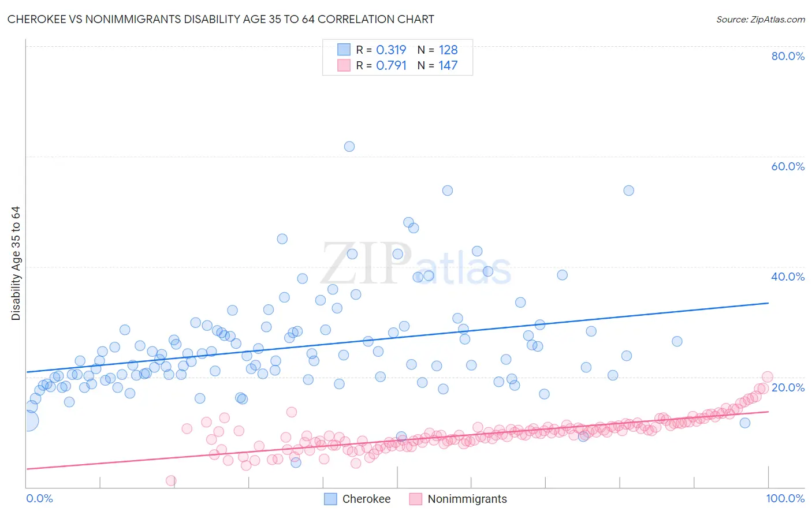Click the blue swatch beside R = 0.319
This screenshot has height=515, width=812.
[x=344, y=50]
